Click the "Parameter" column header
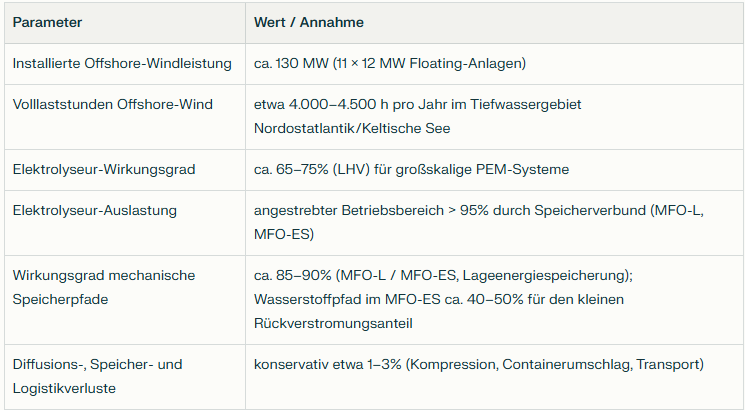Viewport: 745px width, 410px height. click(48, 22)
